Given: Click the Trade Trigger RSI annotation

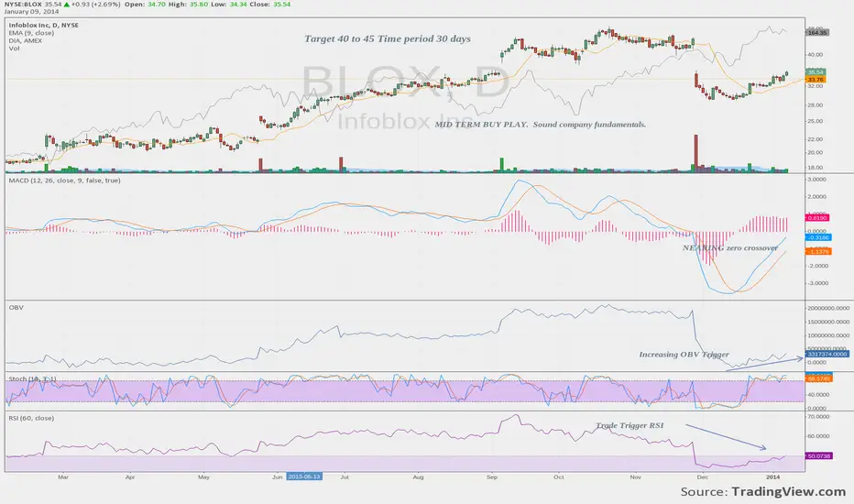Looking at the screenshot, I should [x=630, y=425].
